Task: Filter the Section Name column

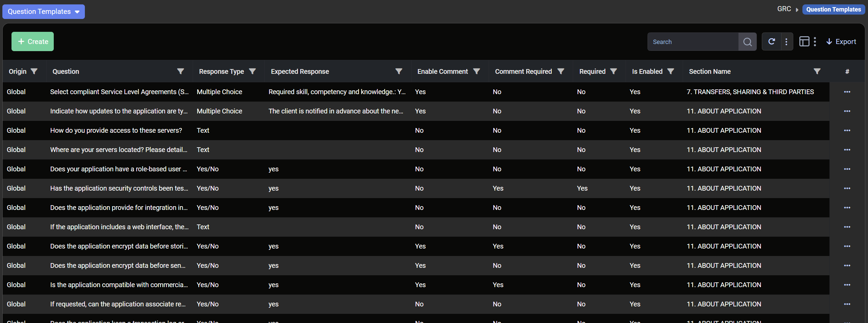Action: coord(817,71)
